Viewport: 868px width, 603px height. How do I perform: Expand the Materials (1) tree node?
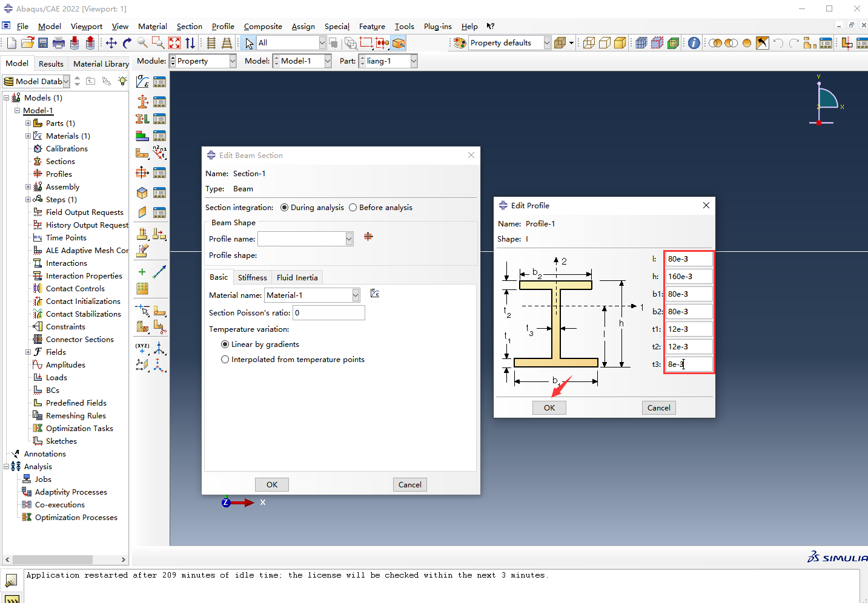pyautogui.click(x=28, y=136)
